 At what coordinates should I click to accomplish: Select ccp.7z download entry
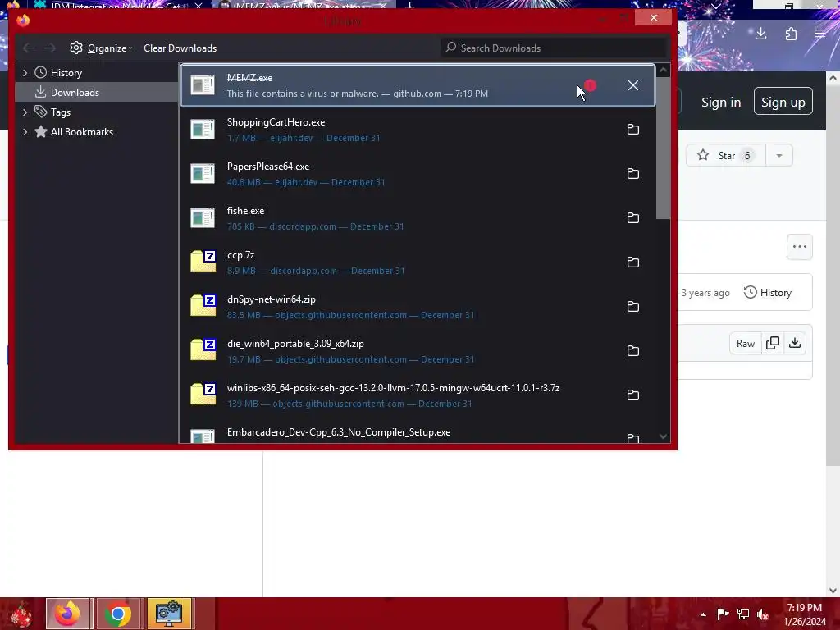[418, 262]
